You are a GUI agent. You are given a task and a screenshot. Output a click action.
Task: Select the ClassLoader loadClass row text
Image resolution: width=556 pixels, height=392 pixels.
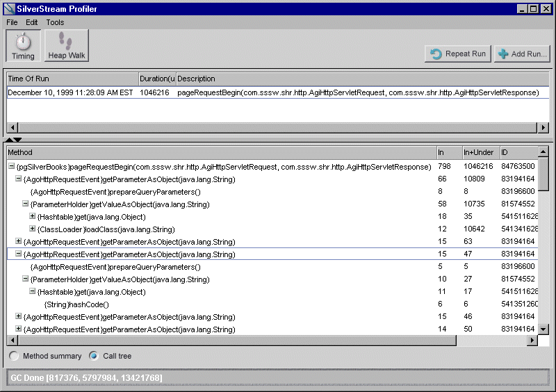pos(106,229)
